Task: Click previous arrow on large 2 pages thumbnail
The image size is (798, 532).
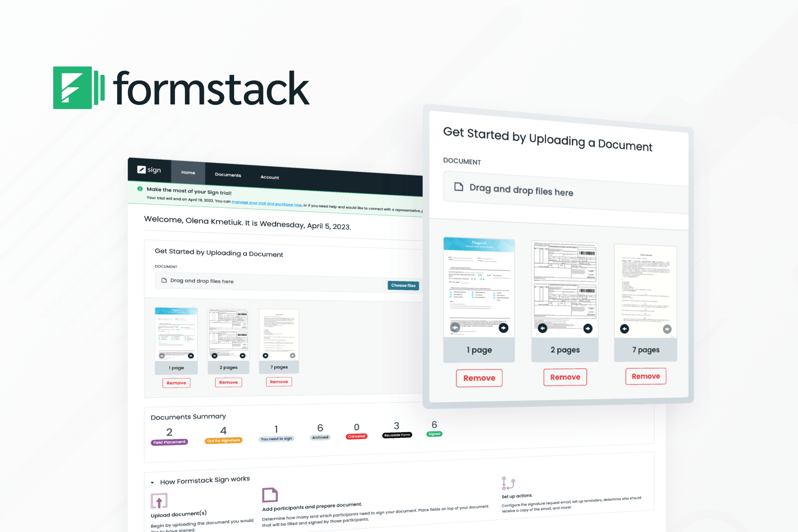Action: tap(543, 328)
